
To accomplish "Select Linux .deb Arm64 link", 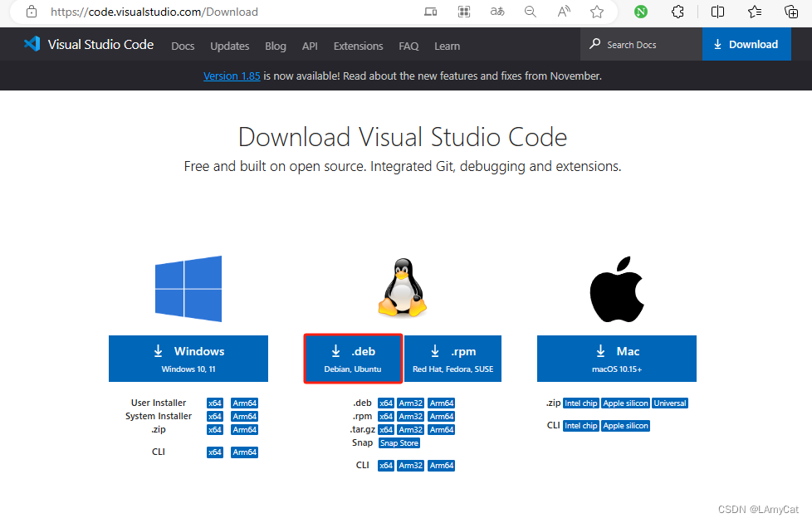I will [x=441, y=403].
